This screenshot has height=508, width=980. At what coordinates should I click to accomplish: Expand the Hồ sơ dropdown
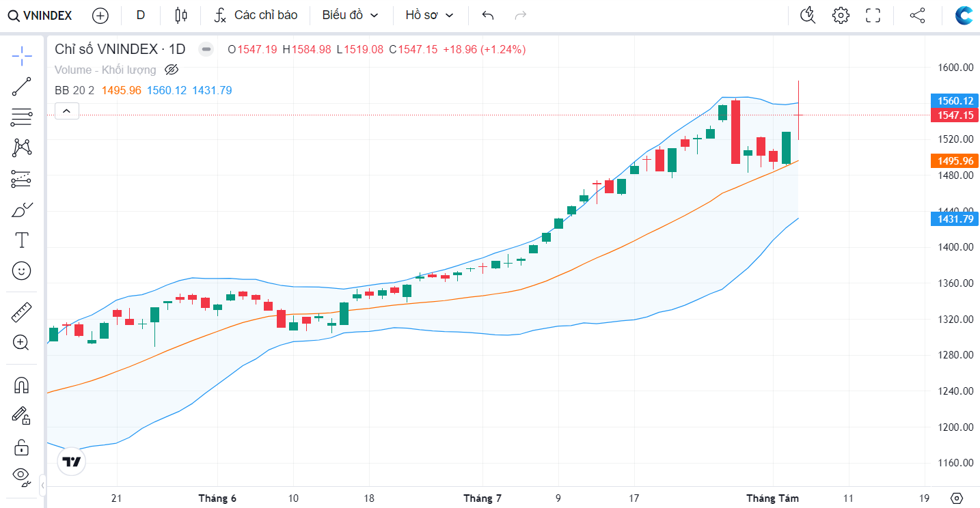430,15
